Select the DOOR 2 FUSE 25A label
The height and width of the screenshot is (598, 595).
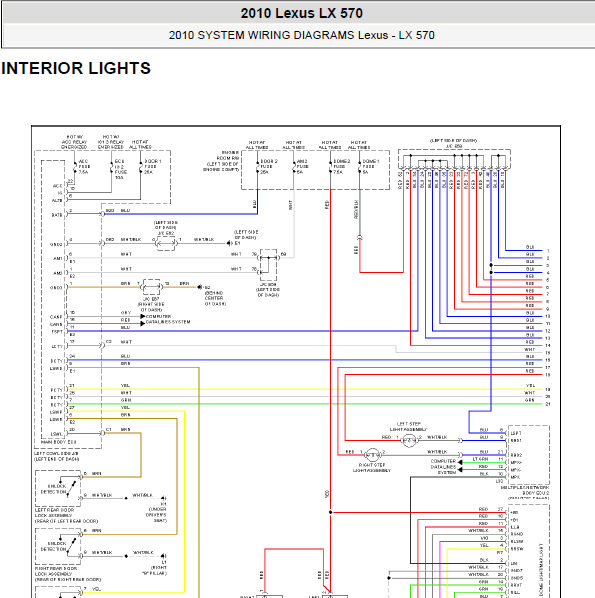269,167
